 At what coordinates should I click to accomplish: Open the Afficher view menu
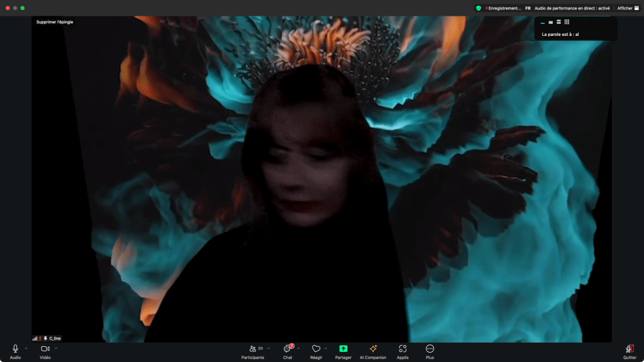[x=627, y=8]
